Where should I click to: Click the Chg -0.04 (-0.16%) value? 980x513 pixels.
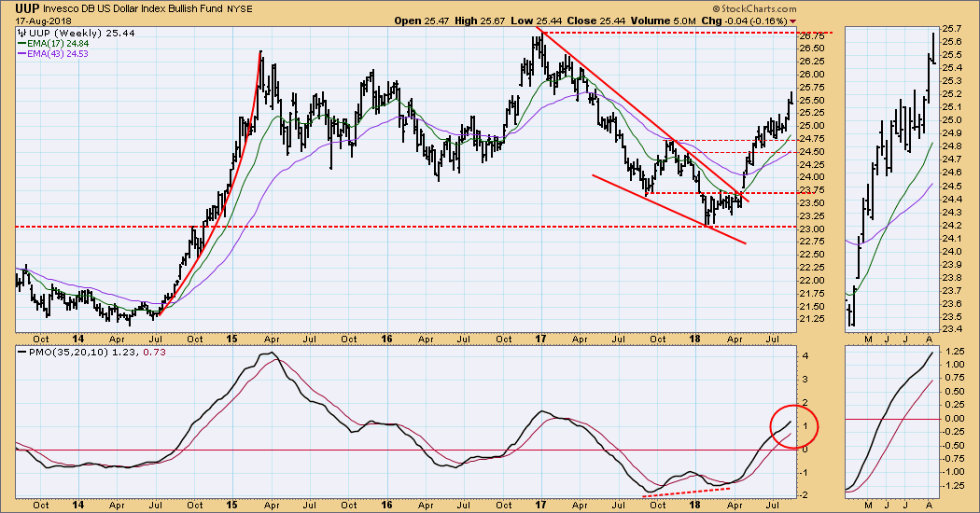coord(745,21)
